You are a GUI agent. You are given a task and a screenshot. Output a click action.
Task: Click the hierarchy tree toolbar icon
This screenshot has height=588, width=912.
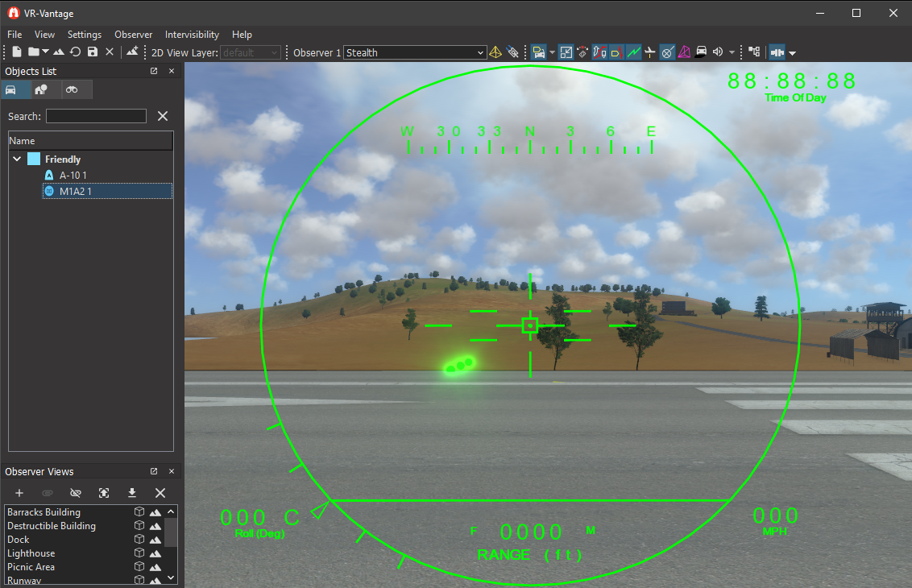(754, 52)
